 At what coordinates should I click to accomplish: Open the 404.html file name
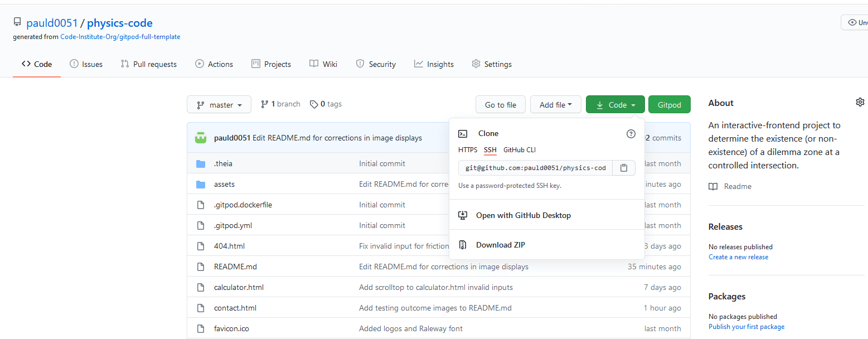pos(229,246)
